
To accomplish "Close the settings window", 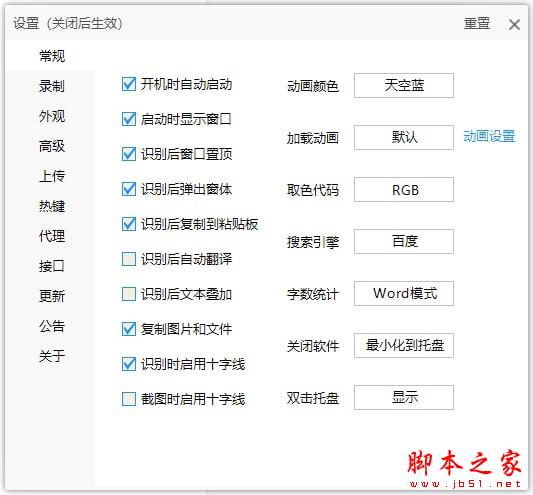I will (514, 24).
